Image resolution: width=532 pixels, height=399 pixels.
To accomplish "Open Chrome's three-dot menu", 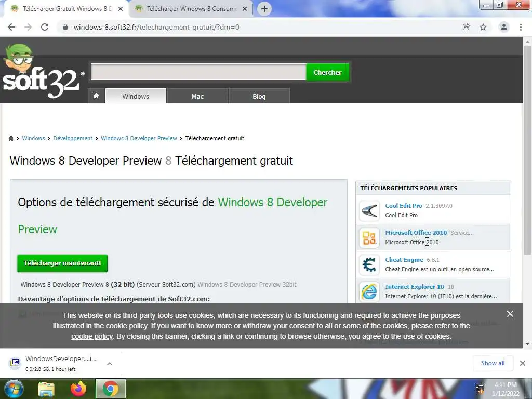I will [521, 27].
